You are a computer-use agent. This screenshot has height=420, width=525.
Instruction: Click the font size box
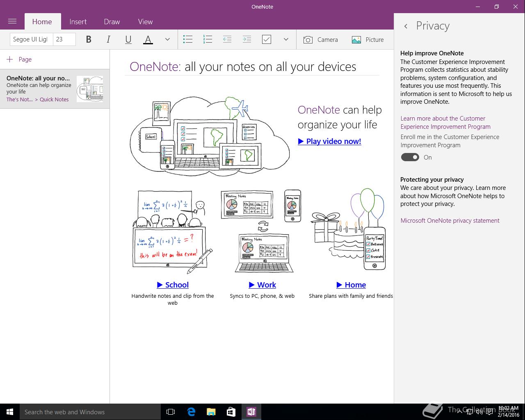coord(64,39)
